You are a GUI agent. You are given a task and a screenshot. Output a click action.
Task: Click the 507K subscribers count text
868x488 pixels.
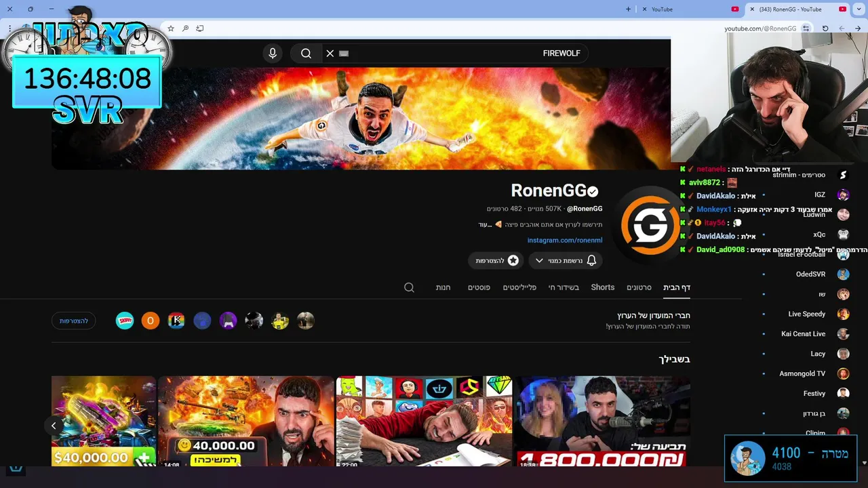[545, 209]
